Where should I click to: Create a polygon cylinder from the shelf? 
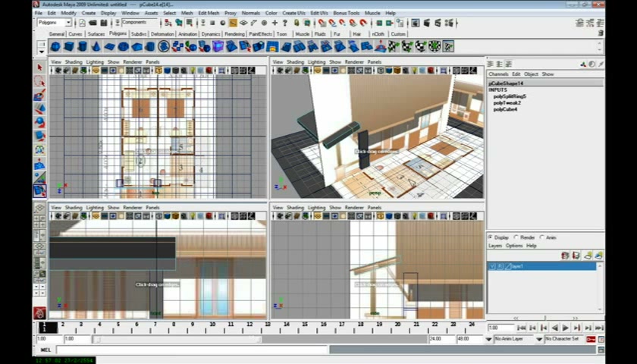coord(83,47)
